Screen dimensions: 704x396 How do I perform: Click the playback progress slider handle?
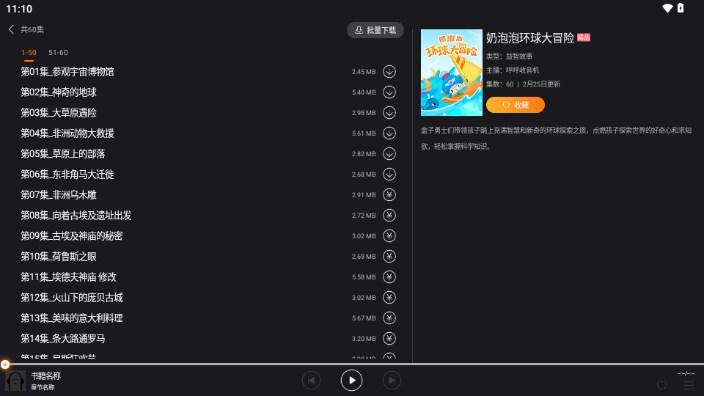5,364
